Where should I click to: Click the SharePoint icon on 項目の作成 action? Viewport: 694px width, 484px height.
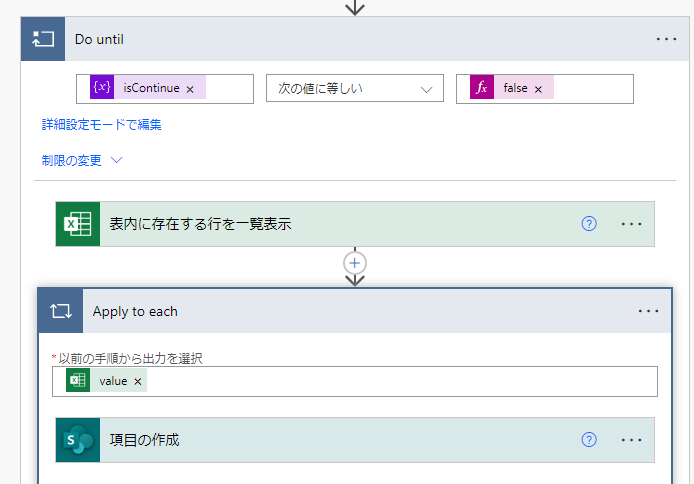tap(78, 440)
